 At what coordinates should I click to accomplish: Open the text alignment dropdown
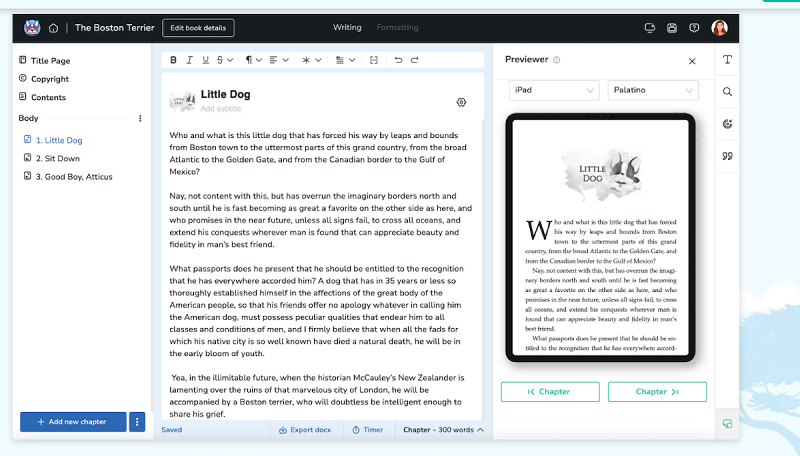[x=279, y=60]
